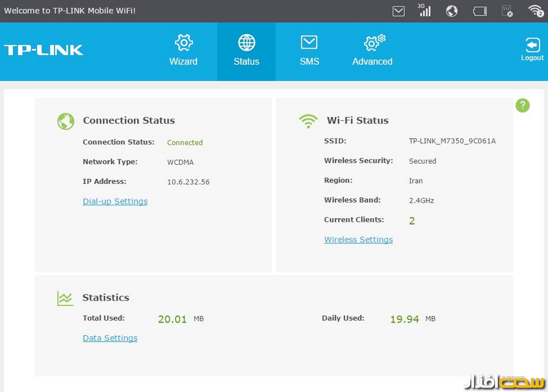Image resolution: width=548 pixels, height=392 pixels.
Task: Click the TP-LINK logo
Action: click(44, 50)
